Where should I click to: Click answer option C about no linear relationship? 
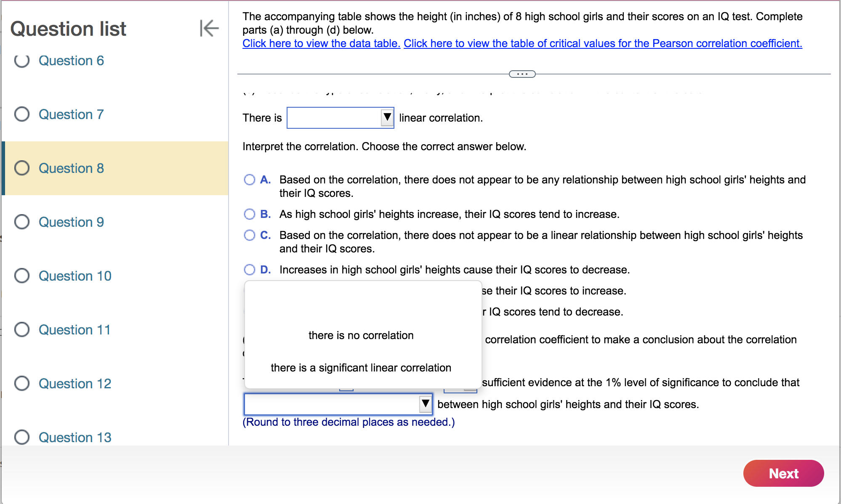click(x=249, y=235)
